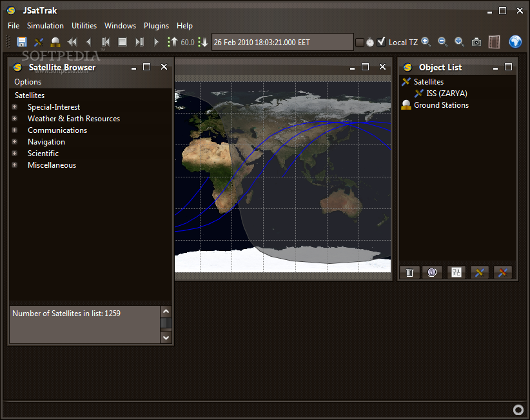The height and width of the screenshot is (420, 530).
Task: Open the File menu
Action: pos(14,26)
